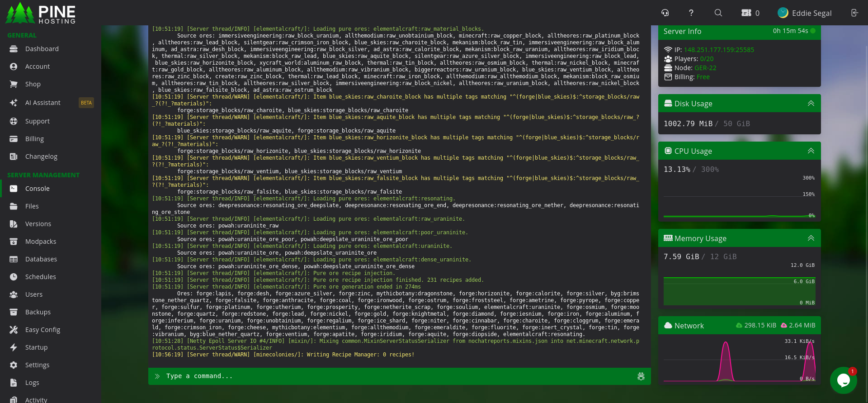Click the 298.15 KiB download value
Image resolution: width=868 pixels, height=403 pixels.
(760, 325)
